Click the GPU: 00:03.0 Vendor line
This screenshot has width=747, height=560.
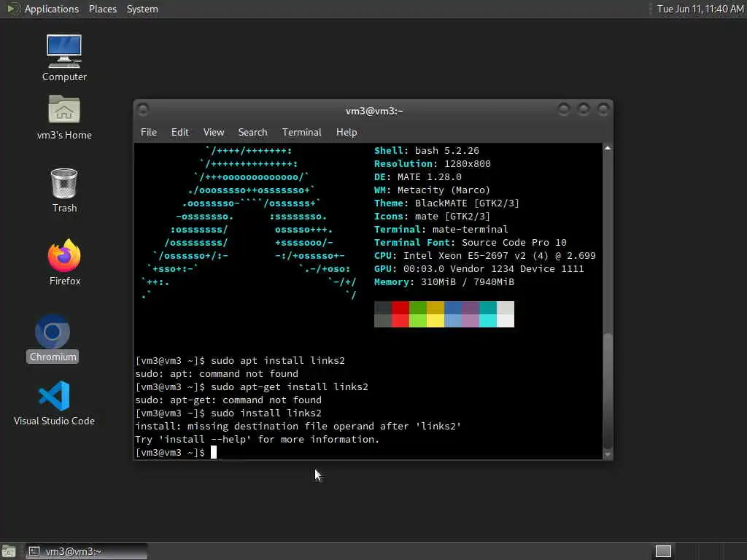pos(479,268)
